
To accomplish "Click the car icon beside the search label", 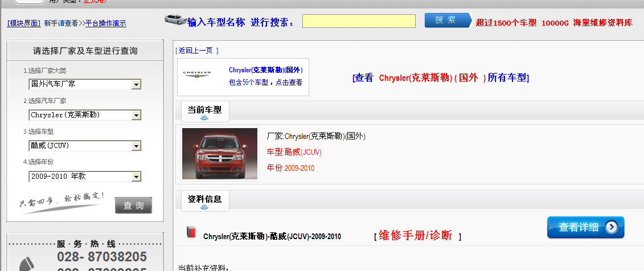I will 175,19.
